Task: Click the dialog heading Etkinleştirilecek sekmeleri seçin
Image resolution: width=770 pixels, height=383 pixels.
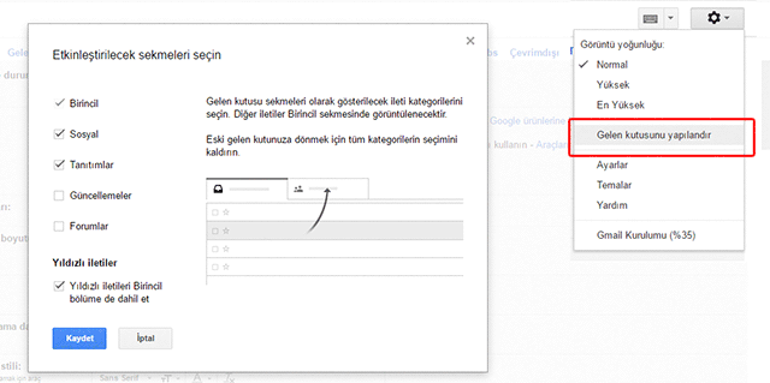Action: (137, 55)
